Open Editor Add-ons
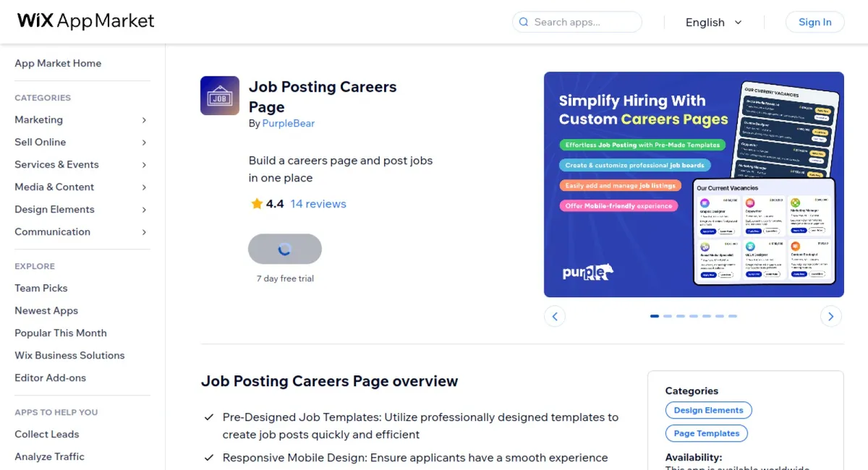 [x=50, y=377]
